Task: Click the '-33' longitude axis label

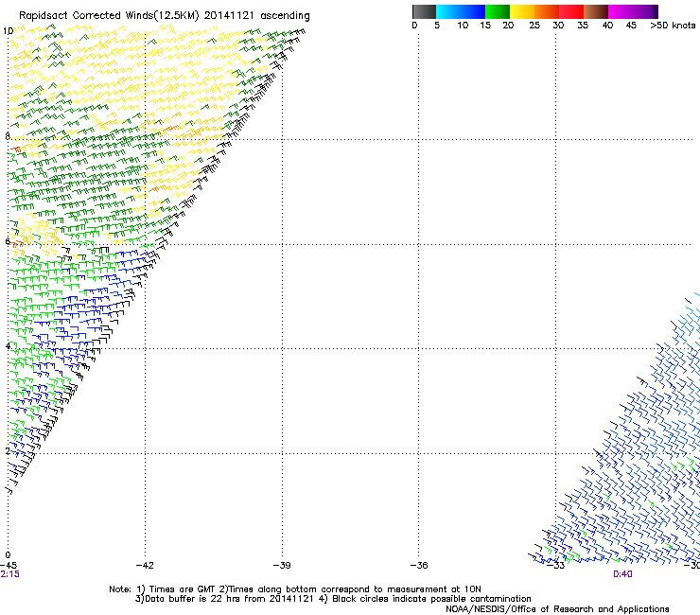Action: click(x=556, y=565)
